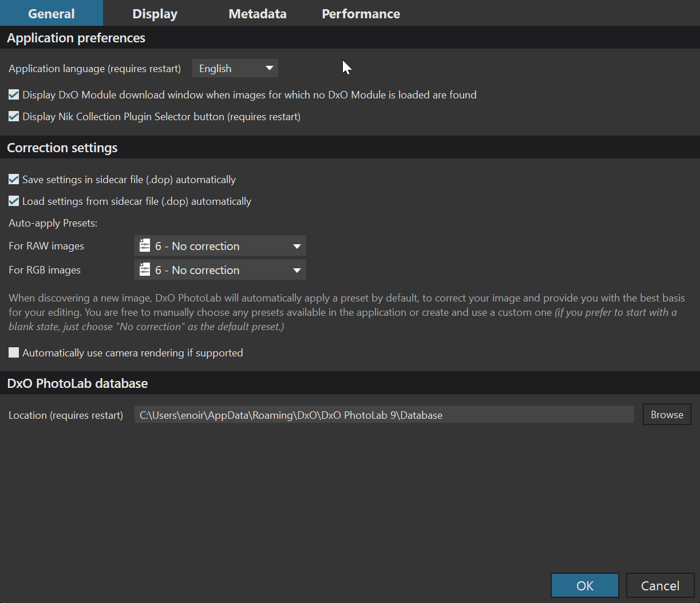Expand the For RGB images preset dropdown
700x603 pixels.
[220, 270]
